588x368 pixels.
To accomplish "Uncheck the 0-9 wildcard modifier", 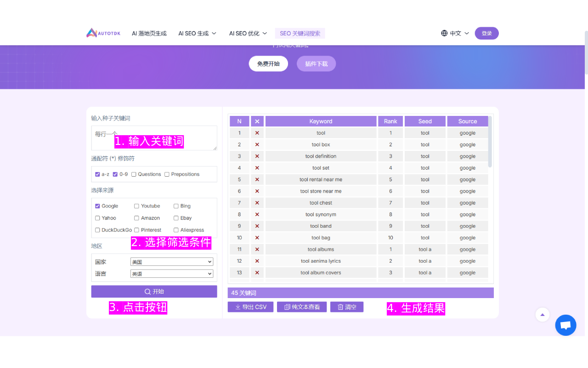I will [115, 174].
